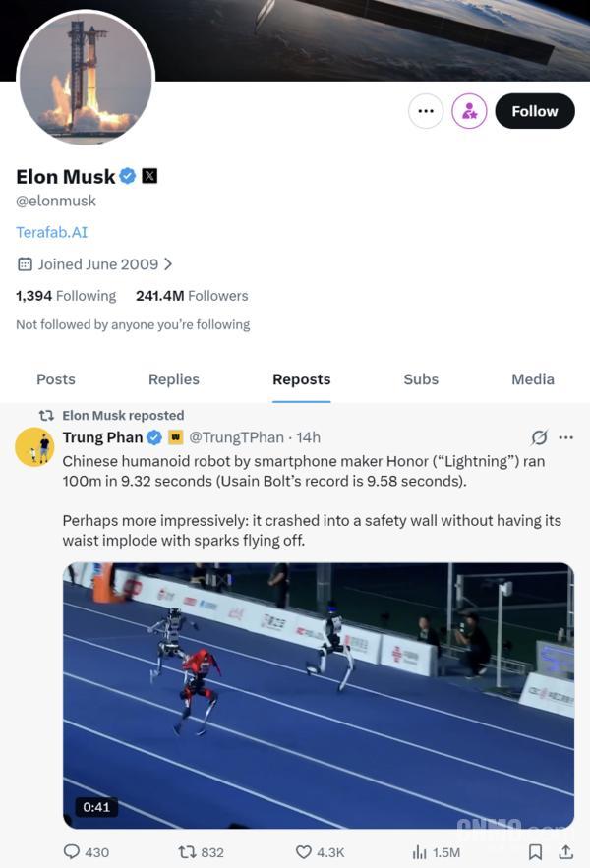590x868 pixels.
Task: View post analytics bar-chart icon 1.5M
Action: pos(436,852)
